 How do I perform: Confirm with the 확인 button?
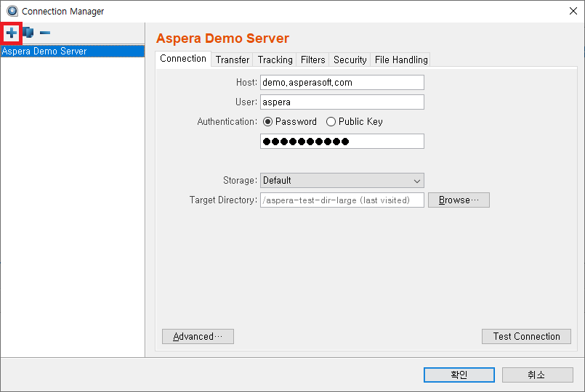pos(459,375)
